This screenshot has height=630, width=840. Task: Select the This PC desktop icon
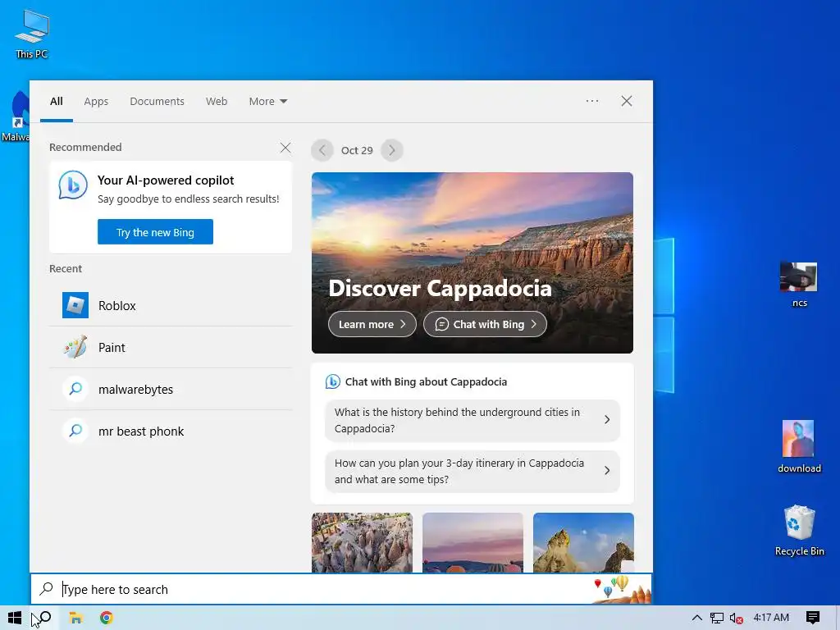click(x=32, y=34)
